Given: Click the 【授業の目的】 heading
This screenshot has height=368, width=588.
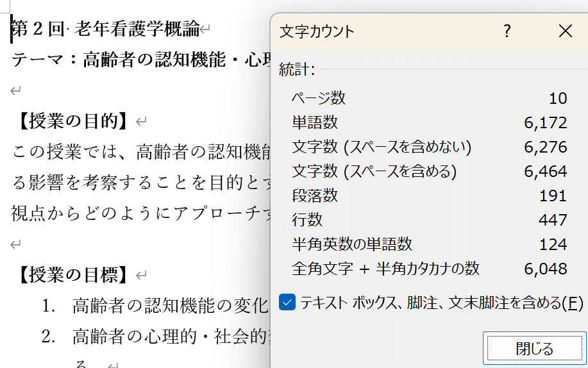Looking at the screenshot, I should pos(74,121).
